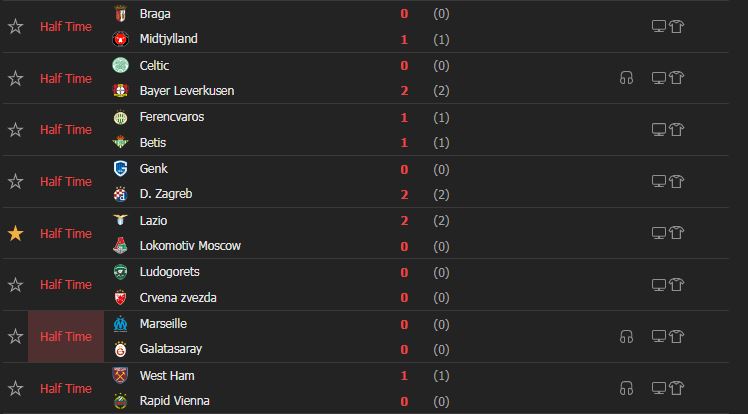Open TV broadcast icon for Braga match
This screenshot has width=748, height=414.
pos(659,26)
